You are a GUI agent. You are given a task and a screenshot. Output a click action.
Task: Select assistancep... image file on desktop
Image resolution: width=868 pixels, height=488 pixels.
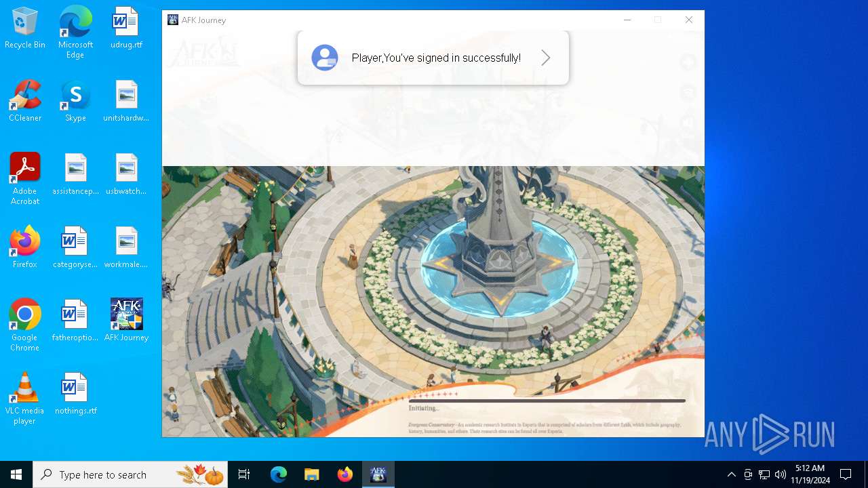coord(75,175)
